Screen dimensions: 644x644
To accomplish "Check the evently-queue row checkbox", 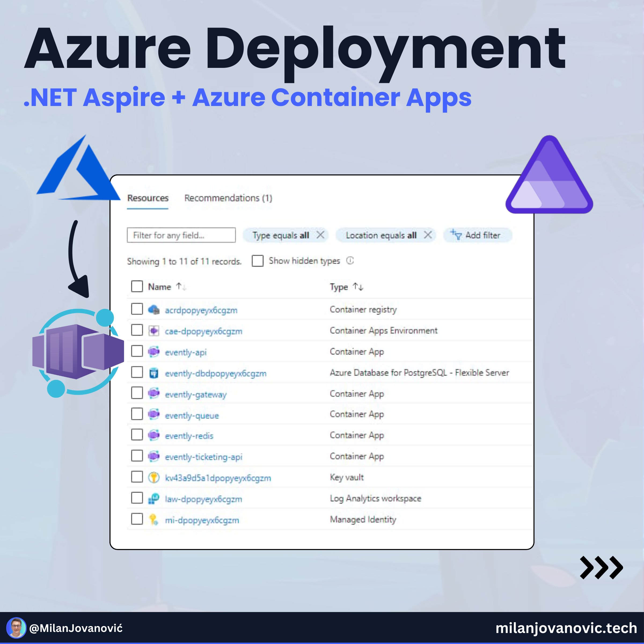I will (x=137, y=414).
